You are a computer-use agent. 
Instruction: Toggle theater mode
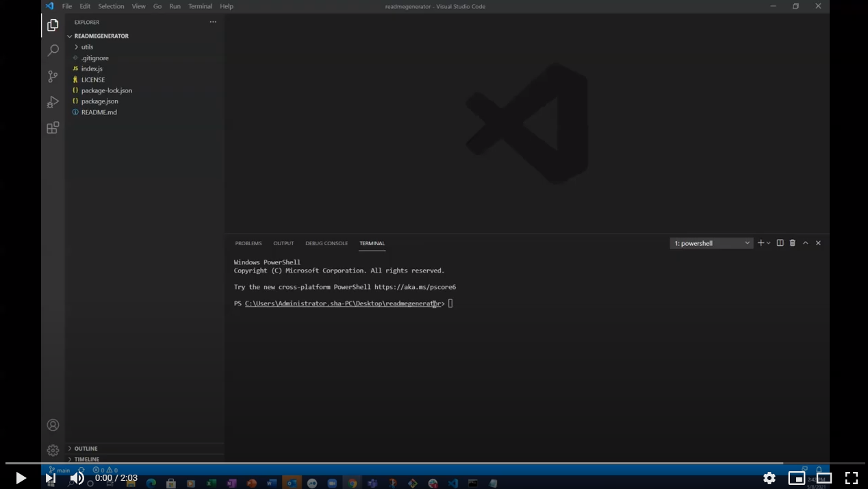(x=824, y=478)
